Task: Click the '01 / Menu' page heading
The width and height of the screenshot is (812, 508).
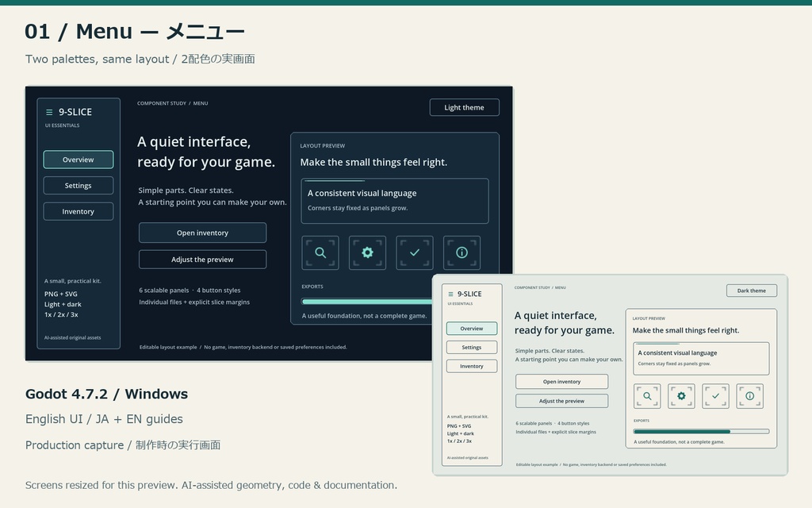Action: 135,32
